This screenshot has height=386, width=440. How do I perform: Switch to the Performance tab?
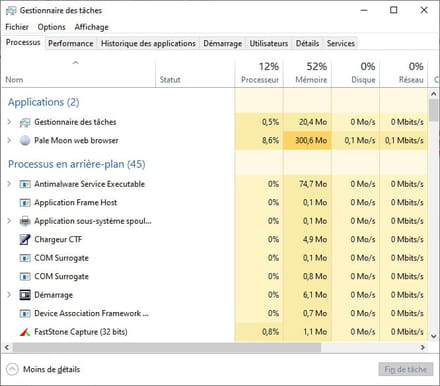click(x=71, y=43)
